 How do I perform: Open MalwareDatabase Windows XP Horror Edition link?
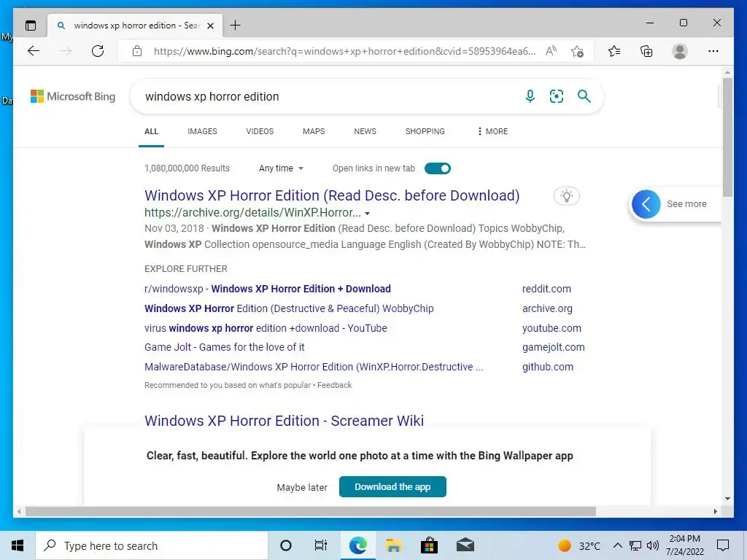click(314, 367)
